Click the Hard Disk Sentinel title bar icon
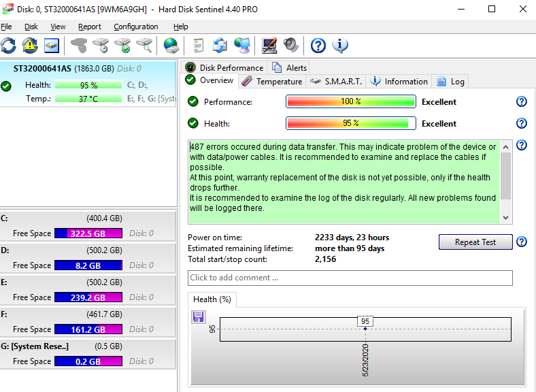The height and width of the screenshot is (392, 536). 7,9
